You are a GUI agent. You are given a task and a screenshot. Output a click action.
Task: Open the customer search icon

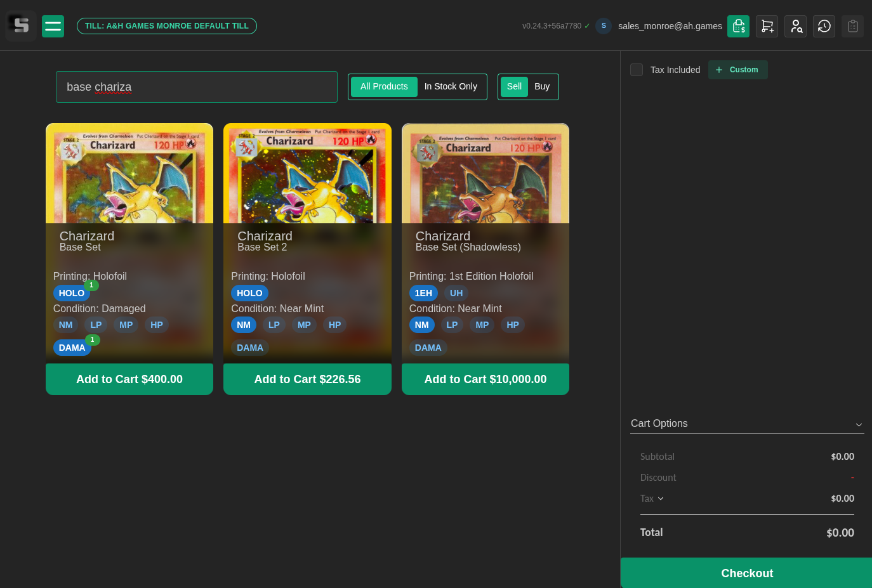coord(795,26)
